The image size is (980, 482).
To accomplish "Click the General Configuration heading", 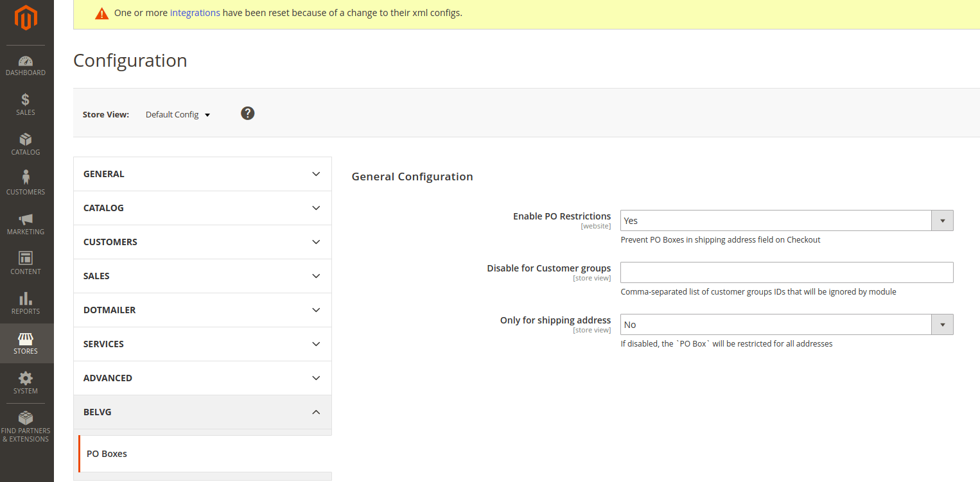I will [412, 176].
